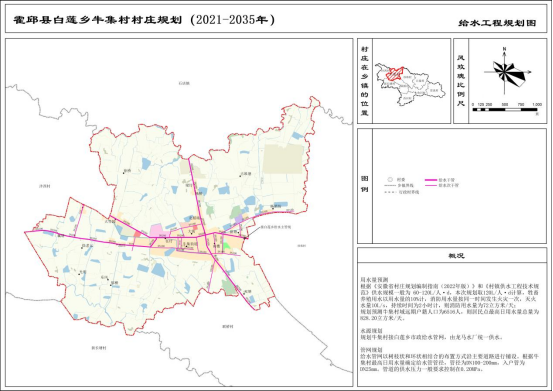Click the water main connection point at the east edge
This screenshot has height=391, width=553.
pos(245,238)
